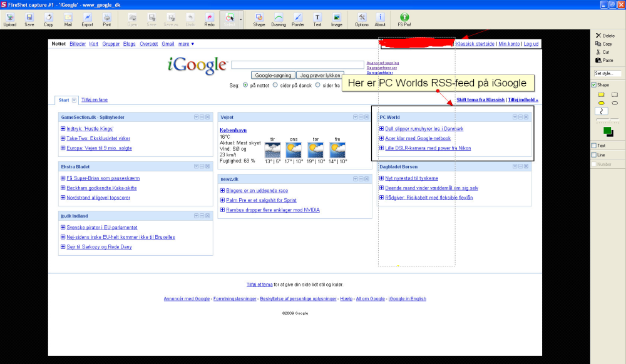The image size is (626, 364).
Task: Open FireShot Options
Action: 362,19
